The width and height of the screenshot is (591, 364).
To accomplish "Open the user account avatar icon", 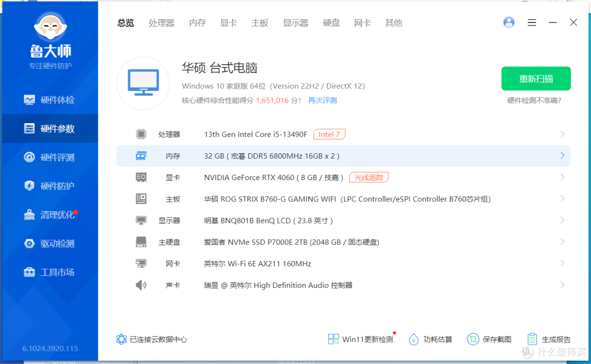I will pos(509,22).
